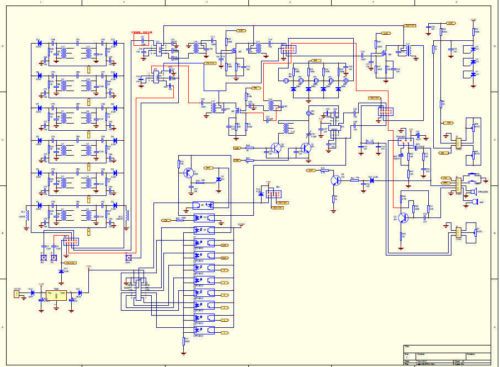
Task: Click the red-outlined component at the top left
Action: (142, 40)
